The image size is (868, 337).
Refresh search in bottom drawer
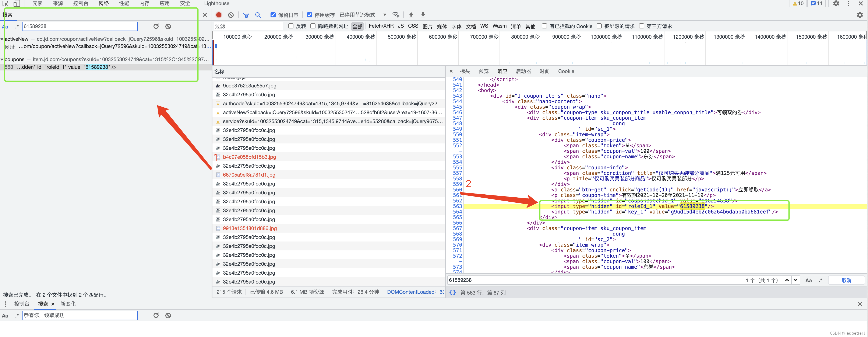click(156, 315)
